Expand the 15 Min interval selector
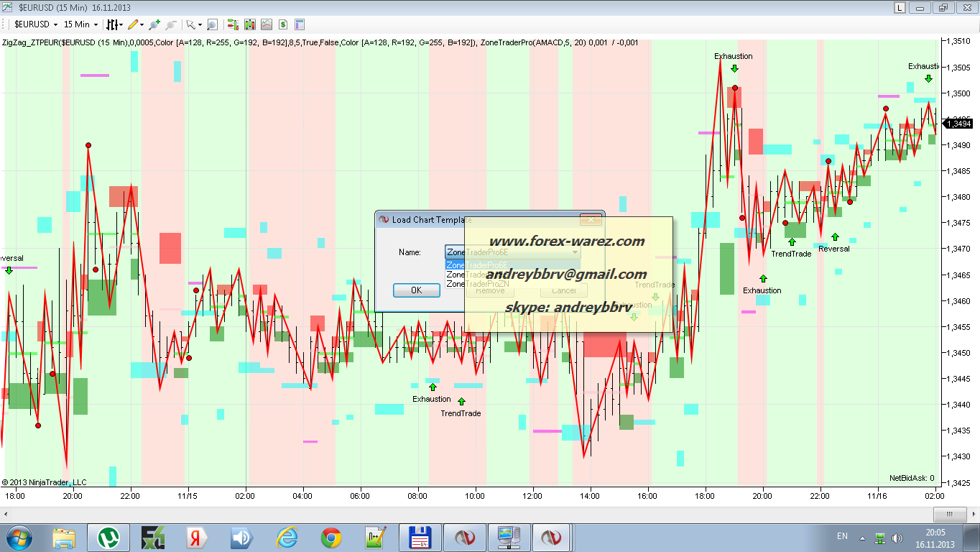980x552 pixels. click(80, 24)
